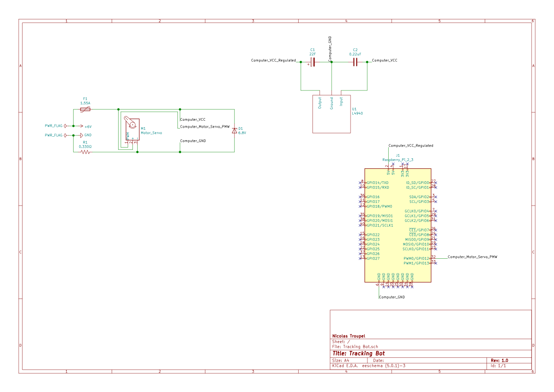Select the U1 regulator box
This screenshot has height=392, width=554.
point(332,114)
